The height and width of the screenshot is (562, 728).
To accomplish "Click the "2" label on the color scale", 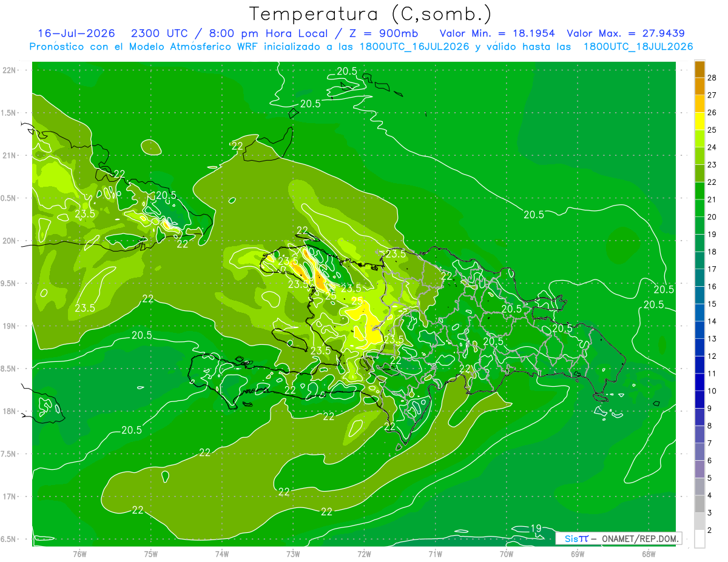I will [x=710, y=530].
